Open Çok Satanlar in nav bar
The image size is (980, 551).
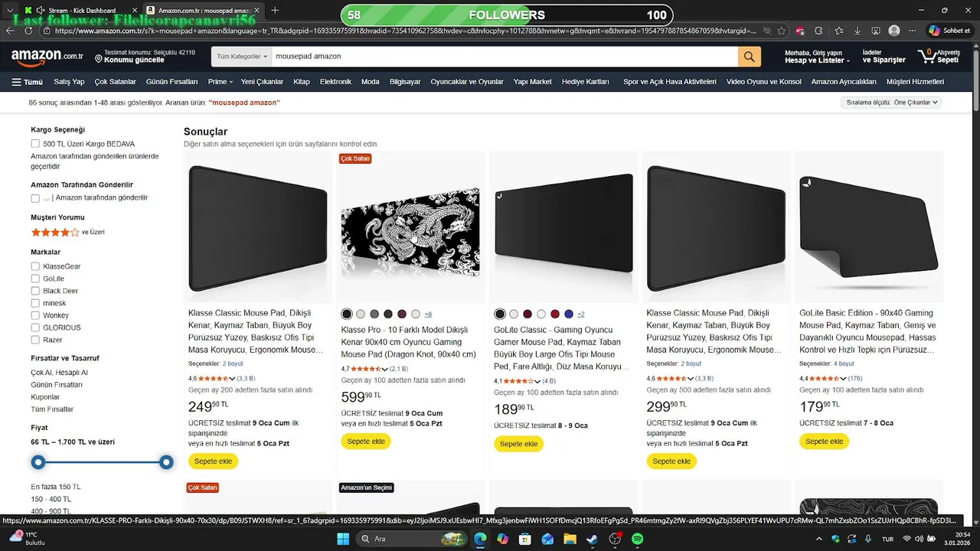point(115,82)
